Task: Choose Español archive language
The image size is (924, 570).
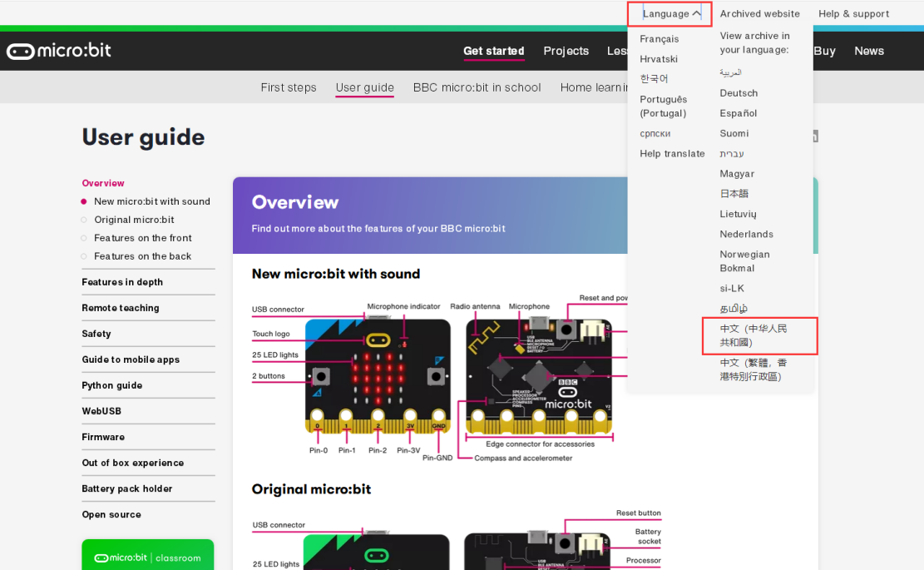Action: point(739,113)
